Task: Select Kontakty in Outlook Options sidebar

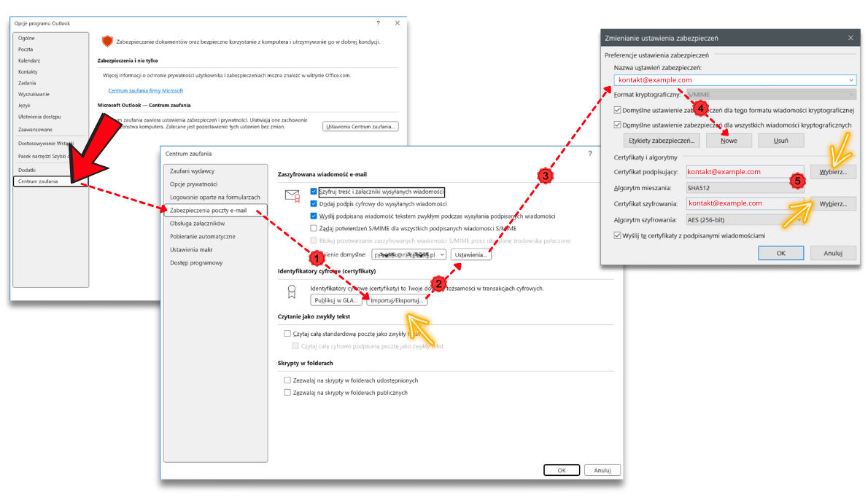Action: [28, 72]
